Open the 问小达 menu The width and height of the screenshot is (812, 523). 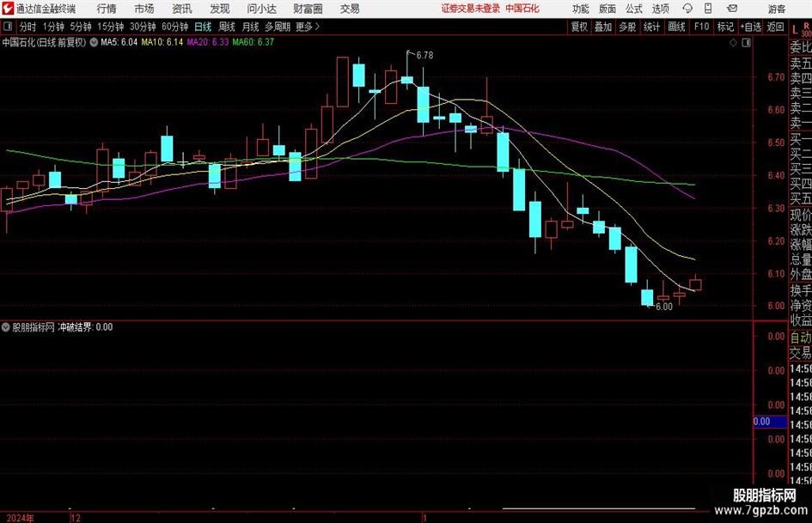261,9
